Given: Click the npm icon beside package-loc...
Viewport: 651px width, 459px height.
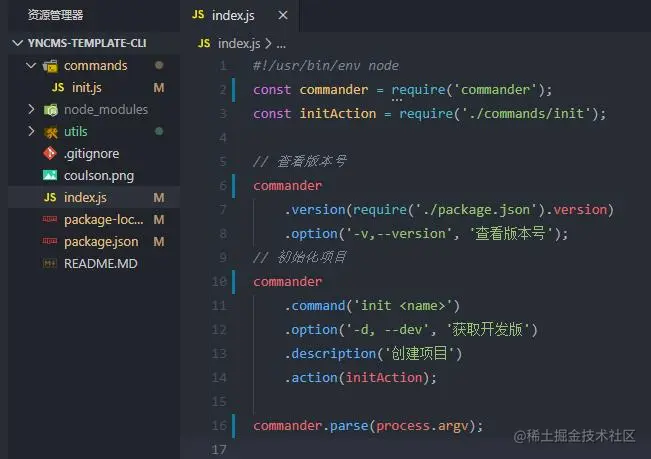Looking at the screenshot, I should (50, 219).
